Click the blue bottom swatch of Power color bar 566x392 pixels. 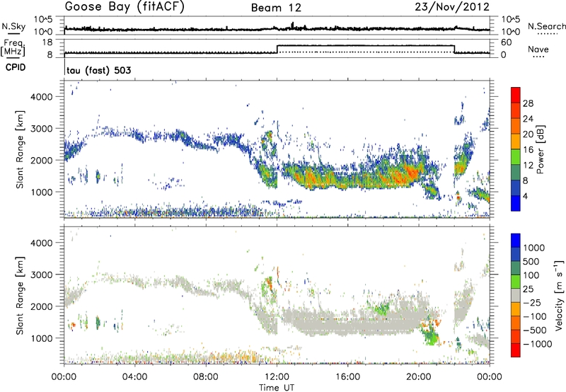516,203
